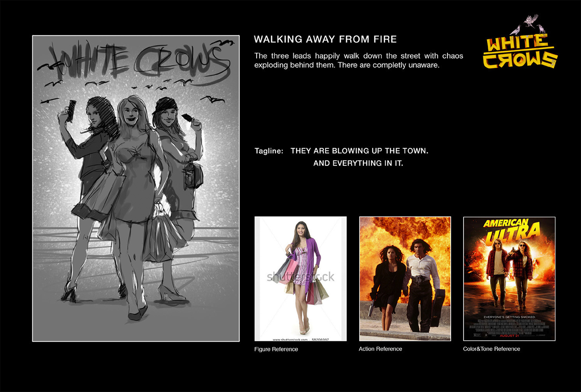
Task: Click the "Figure Reference" caption
Action: (x=276, y=349)
